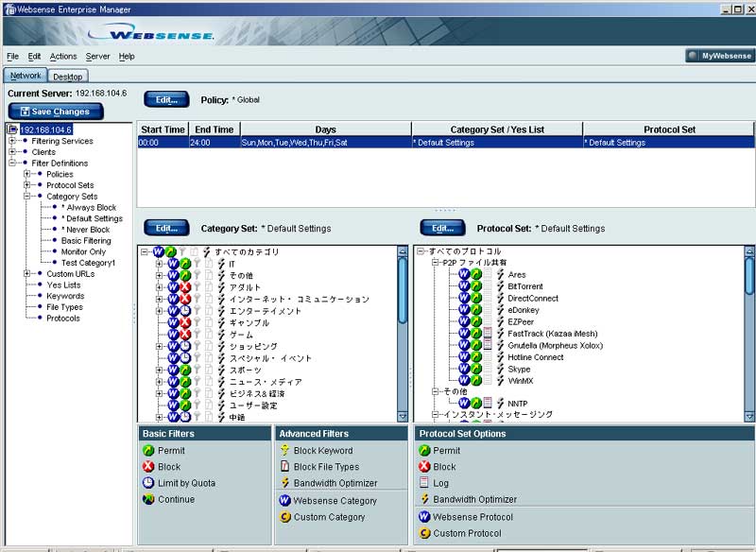Click the Block icon in the ギャンブル row

185,322
